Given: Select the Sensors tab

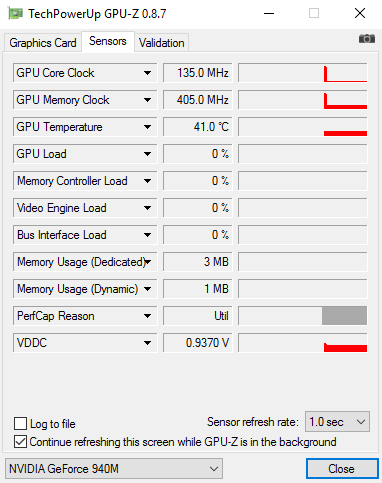Looking at the screenshot, I should [x=108, y=41].
